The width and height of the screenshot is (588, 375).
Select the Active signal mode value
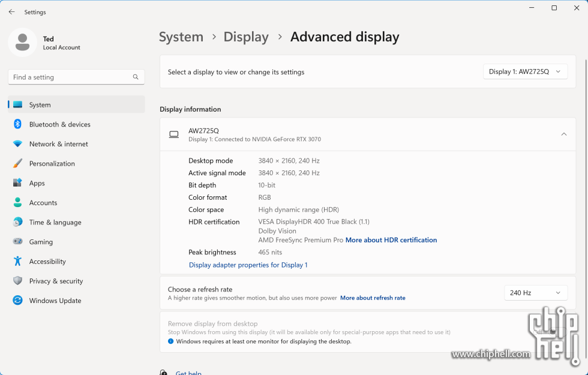pos(289,173)
